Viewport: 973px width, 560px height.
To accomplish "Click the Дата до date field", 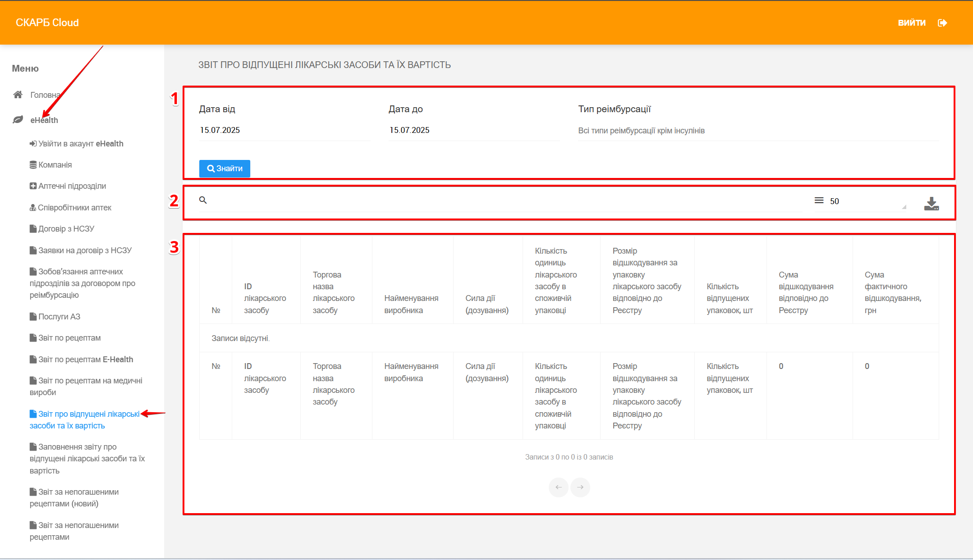I will 473,130.
